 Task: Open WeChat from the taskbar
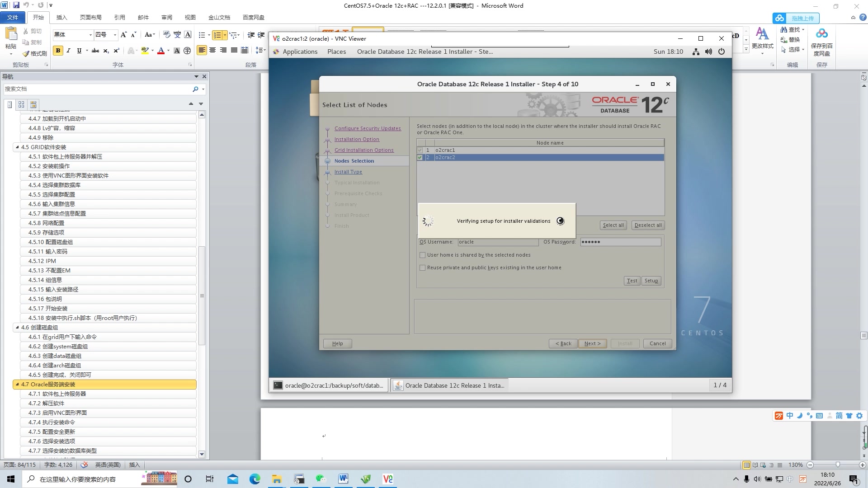click(321, 479)
